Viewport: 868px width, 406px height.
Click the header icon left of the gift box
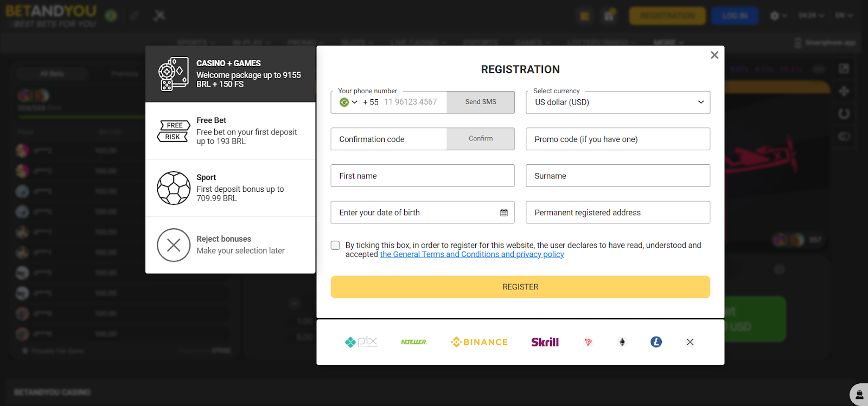tap(585, 16)
